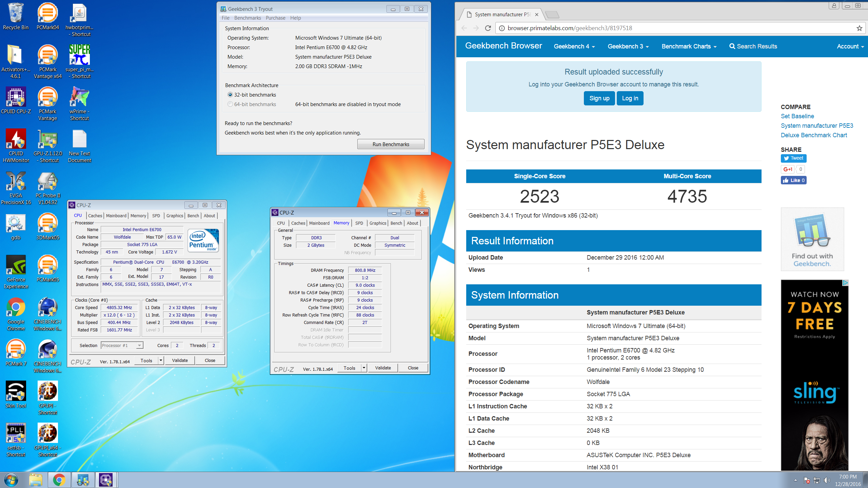Click the taskbar clock showing 7:00 PM

coord(848,480)
